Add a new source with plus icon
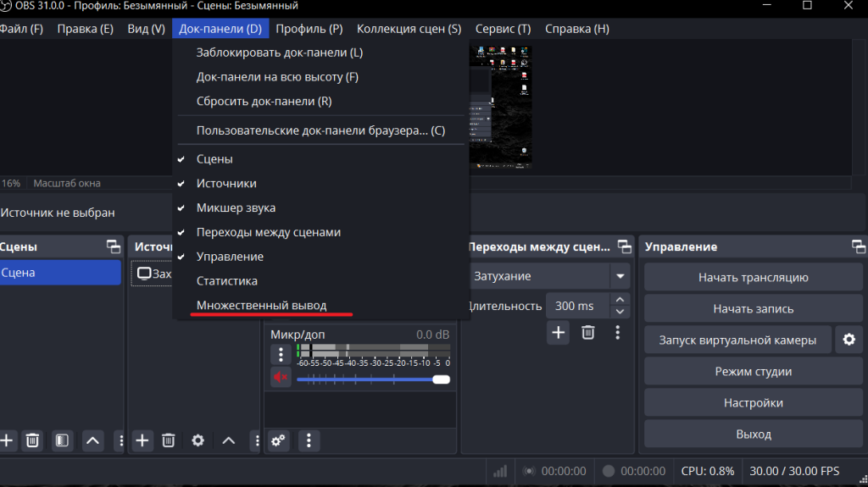This screenshot has width=868, height=487. point(142,440)
